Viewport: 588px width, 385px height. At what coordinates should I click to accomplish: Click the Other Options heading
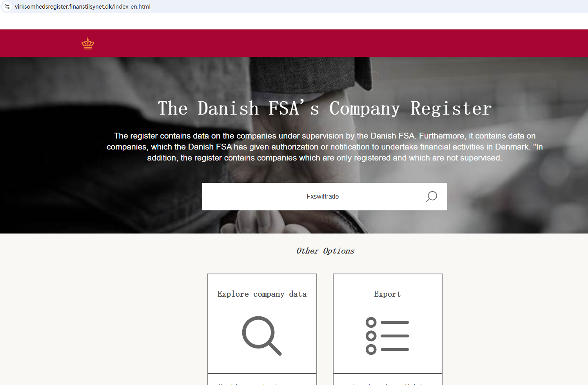click(325, 251)
